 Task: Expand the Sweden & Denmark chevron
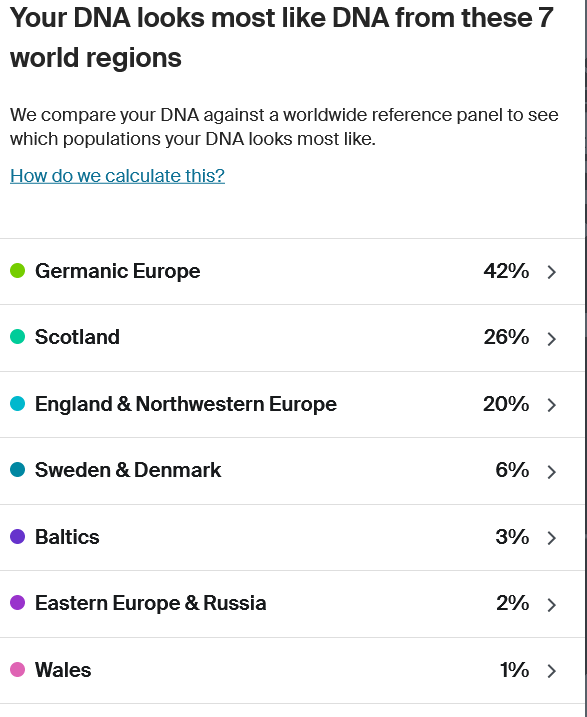(x=552, y=471)
